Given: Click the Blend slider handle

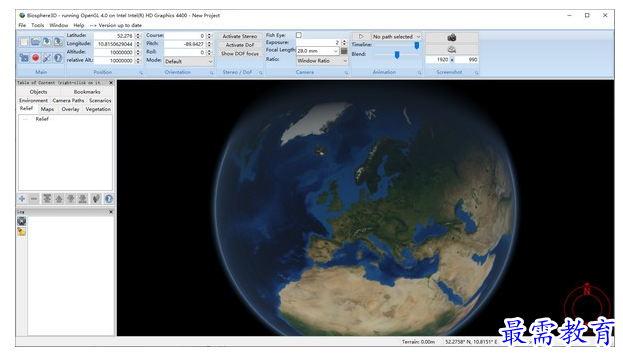Looking at the screenshot, I should [397, 55].
